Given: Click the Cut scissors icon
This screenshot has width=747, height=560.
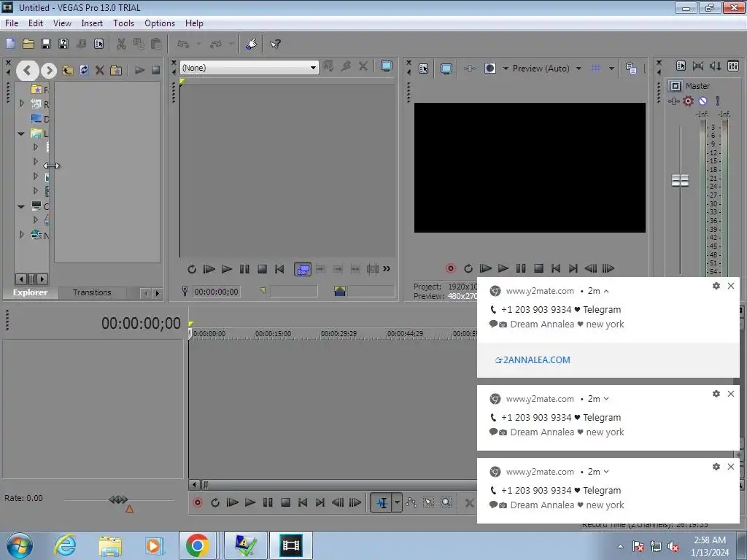Looking at the screenshot, I should click(121, 44).
